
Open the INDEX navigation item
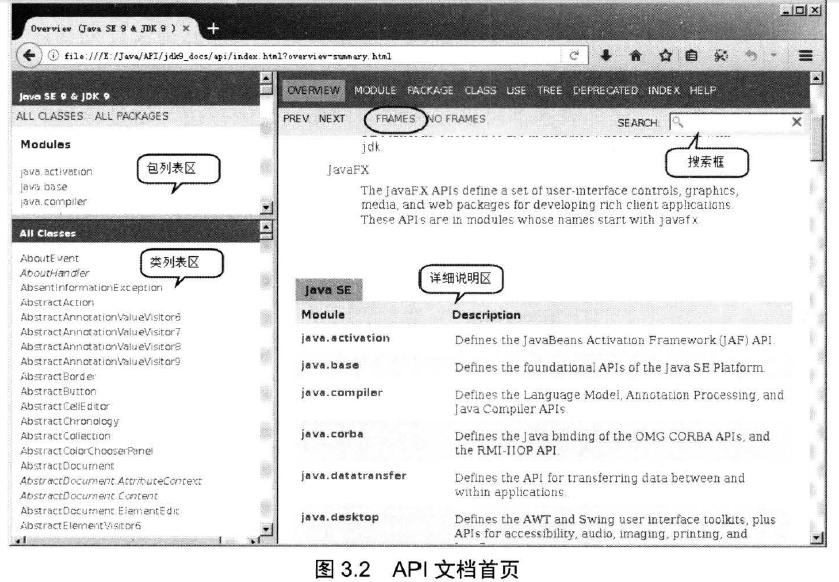[x=663, y=90]
